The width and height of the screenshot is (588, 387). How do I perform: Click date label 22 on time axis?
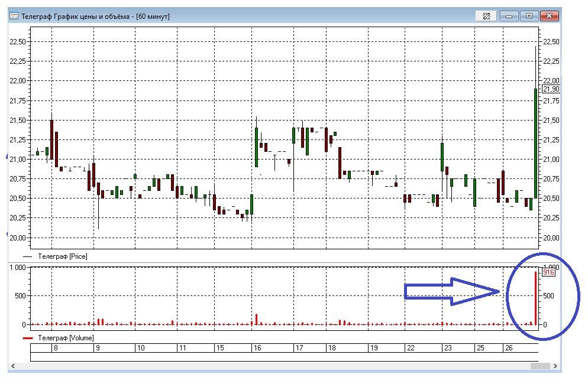(411, 348)
